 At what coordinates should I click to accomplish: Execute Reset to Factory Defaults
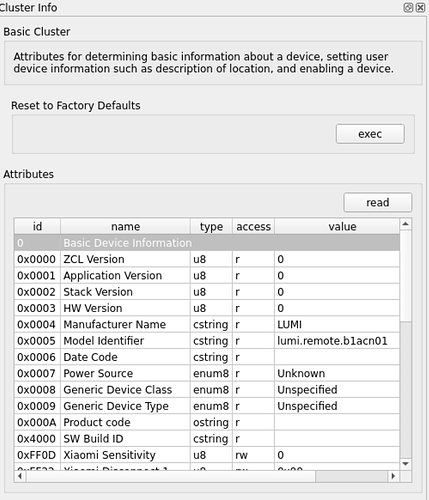[370, 134]
